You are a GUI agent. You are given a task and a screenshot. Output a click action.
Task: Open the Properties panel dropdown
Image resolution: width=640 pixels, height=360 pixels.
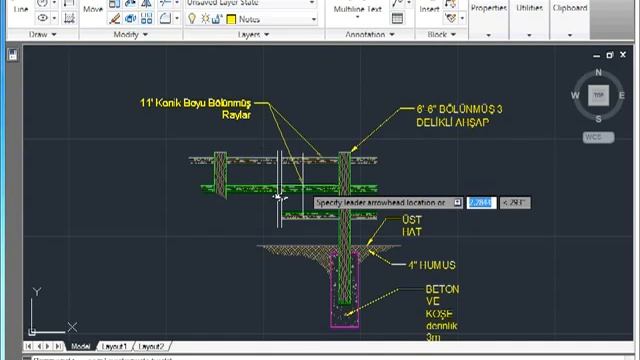point(489,36)
